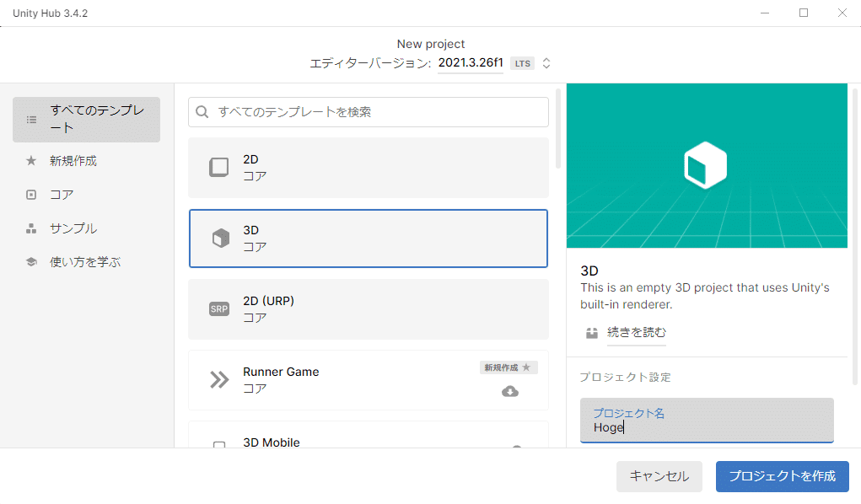Select the Runner Game template
Screen dimensions: 861x504
click(x=369, y=380)
